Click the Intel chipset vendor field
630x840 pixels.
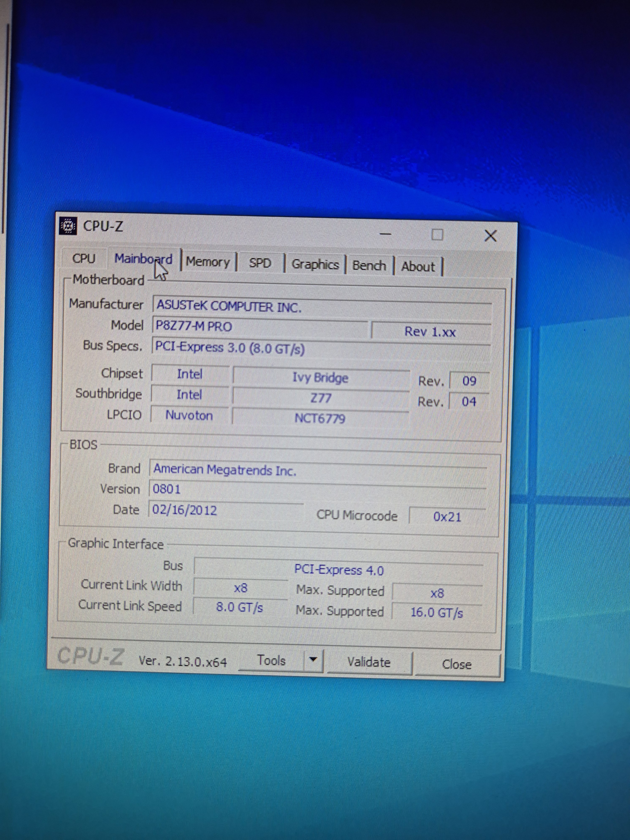pyautogui.click(x=190, y=374)
